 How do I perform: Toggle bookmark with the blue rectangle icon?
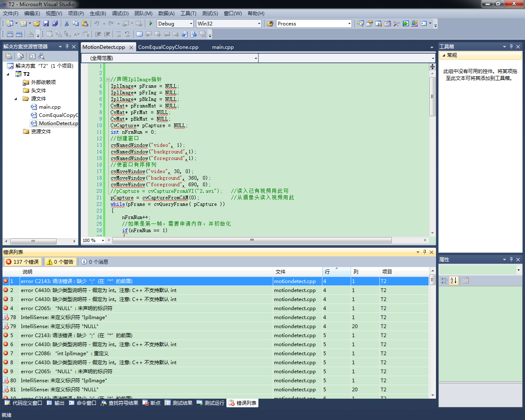(x=139, y=34)
